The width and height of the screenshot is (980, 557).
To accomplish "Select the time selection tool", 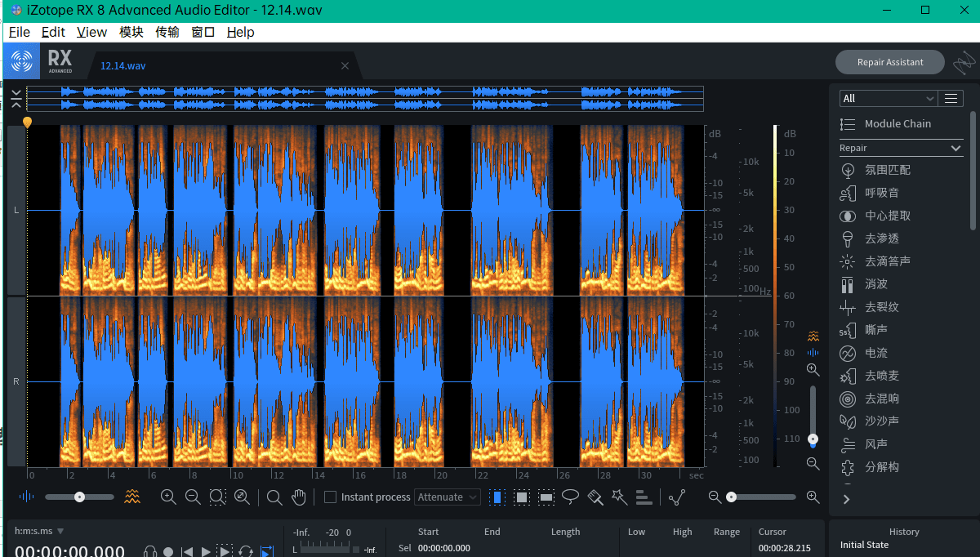I will 497,497.
